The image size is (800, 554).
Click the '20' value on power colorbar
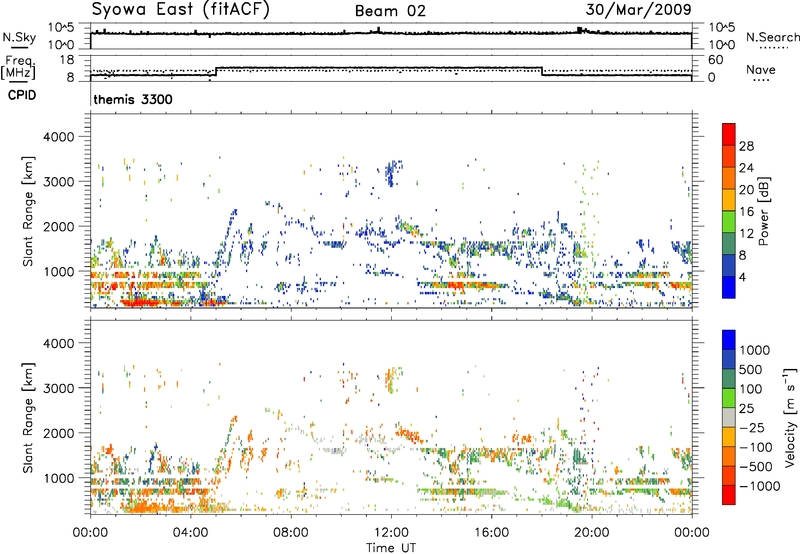pyautogui.click(x=746, y=190)
